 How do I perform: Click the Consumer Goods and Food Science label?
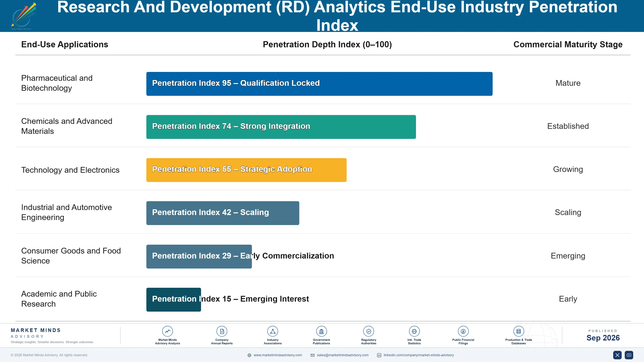coord(71,256)
